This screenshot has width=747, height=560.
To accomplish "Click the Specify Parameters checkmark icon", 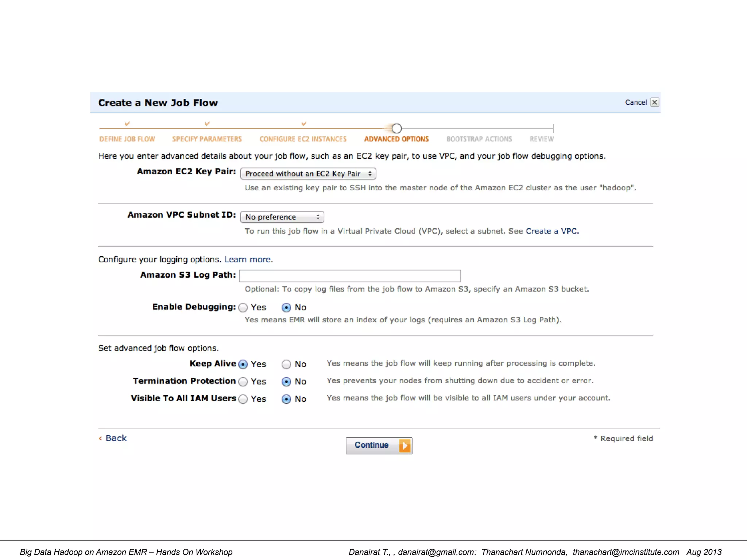I will 207,124.
